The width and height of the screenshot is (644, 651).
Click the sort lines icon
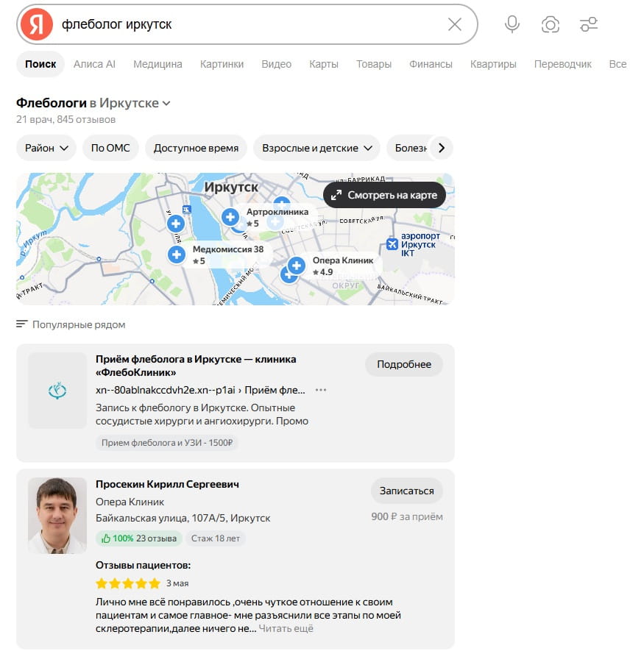pos(21,324)
